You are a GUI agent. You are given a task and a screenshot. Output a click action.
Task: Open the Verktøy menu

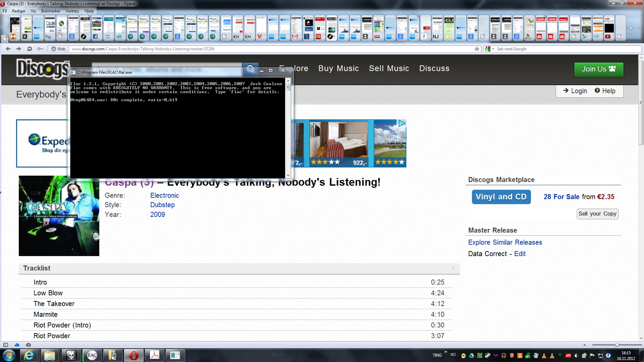coord(72,11)
